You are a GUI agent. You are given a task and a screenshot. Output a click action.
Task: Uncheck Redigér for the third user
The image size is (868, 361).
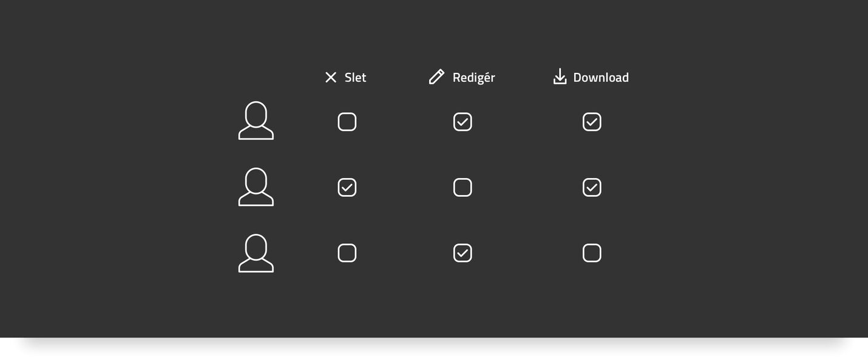pos(463,253)
